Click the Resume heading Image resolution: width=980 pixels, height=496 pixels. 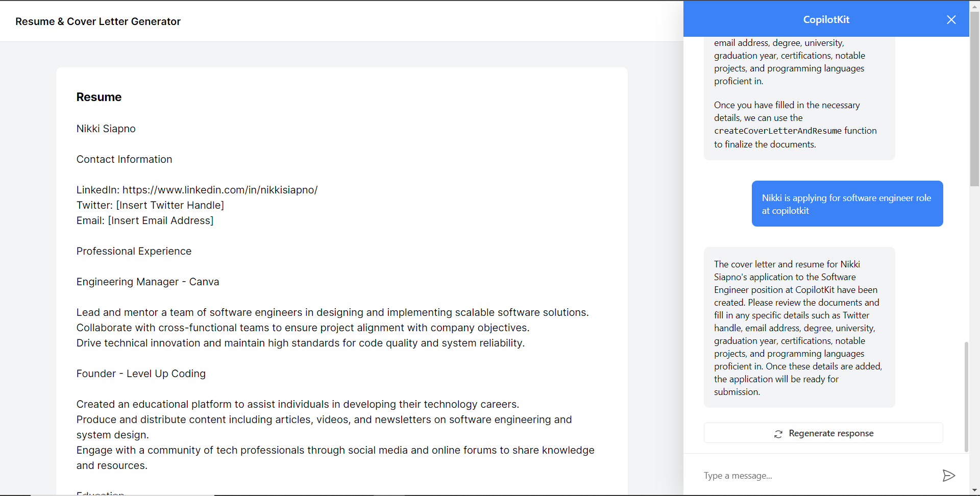[99, 97]
